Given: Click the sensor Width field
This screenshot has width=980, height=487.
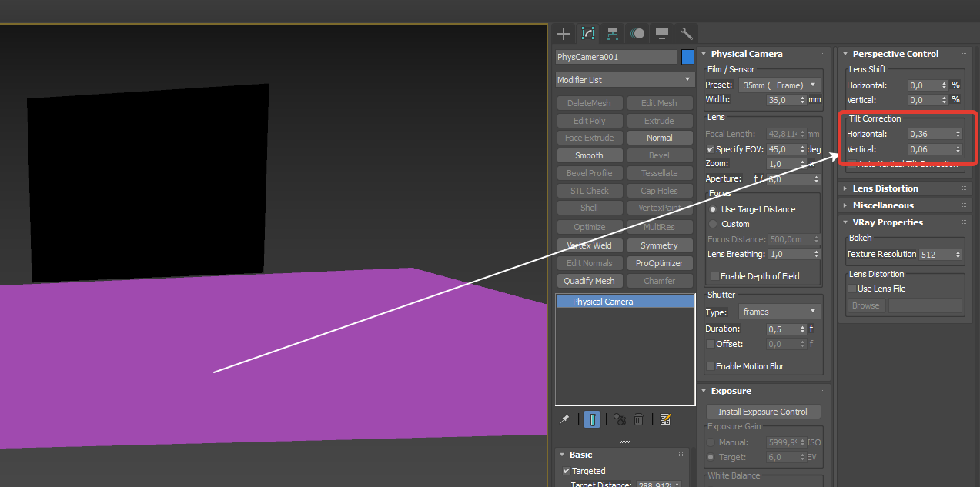Looking at the screenshot, I should point(781,100).
